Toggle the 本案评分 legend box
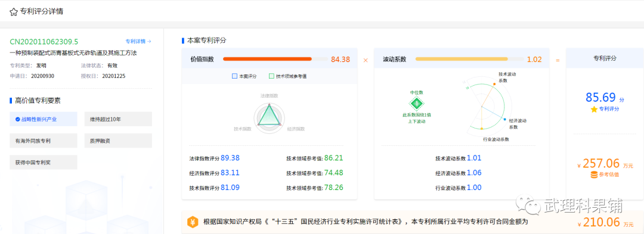644x234 pixels. point(234,76)
